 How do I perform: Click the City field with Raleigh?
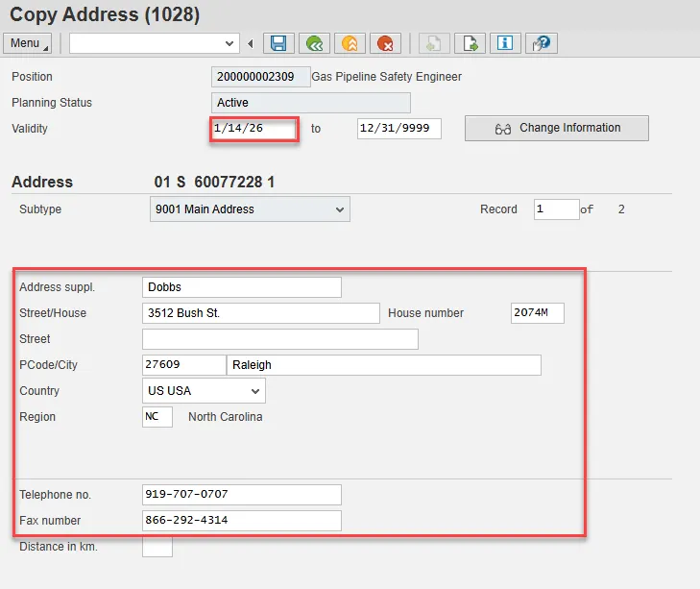[384, 365]
